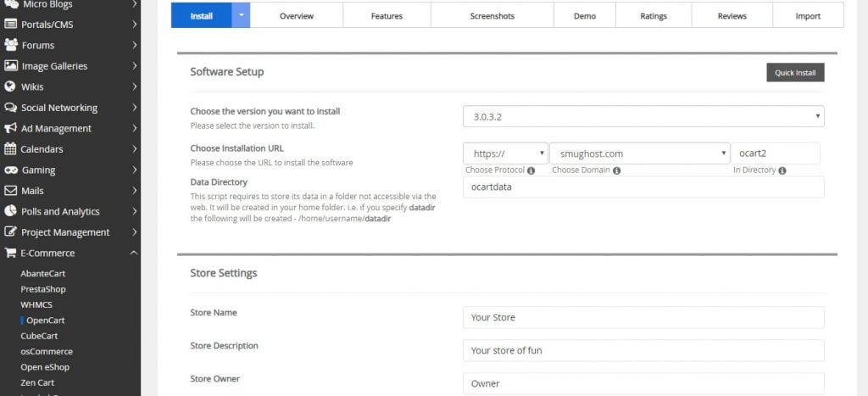Click the Data Directory input field
The width and height of the screenshot is (868, 396).
point(643,187)
